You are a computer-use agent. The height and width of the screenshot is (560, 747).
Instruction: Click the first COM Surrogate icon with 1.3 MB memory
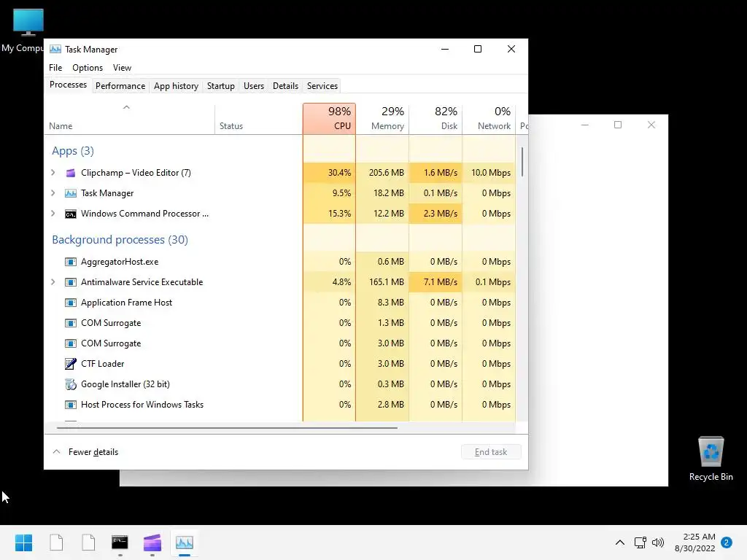click(71, 323)
